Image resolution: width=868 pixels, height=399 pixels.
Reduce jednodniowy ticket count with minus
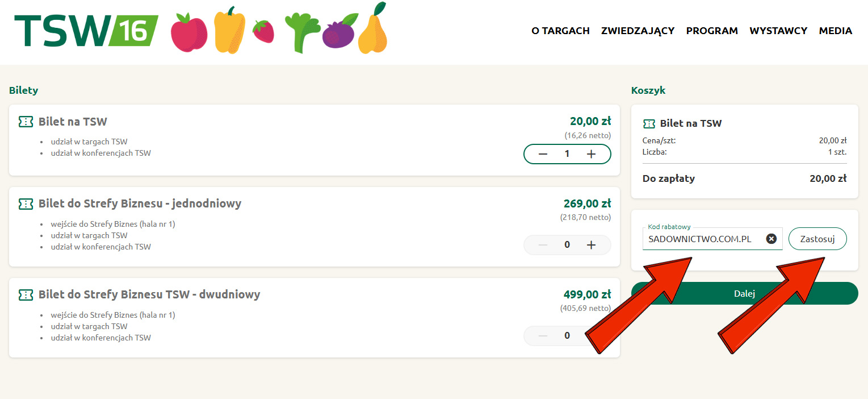pyautogui.click(x=543, y=245)
